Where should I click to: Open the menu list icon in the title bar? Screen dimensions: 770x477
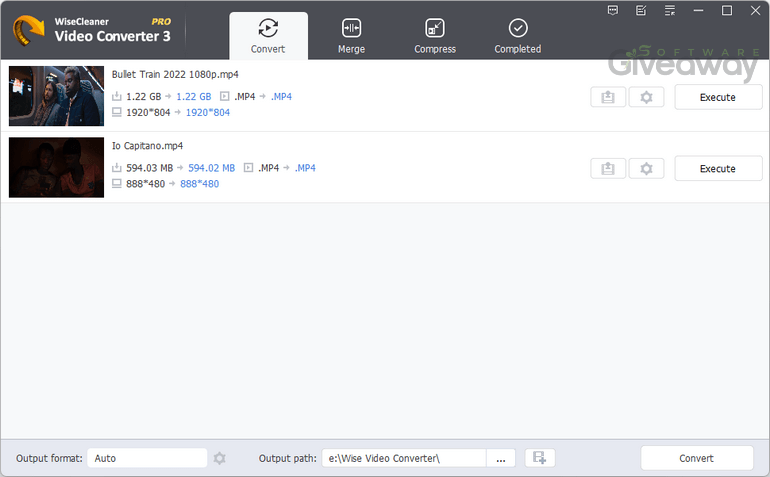click(x=670, y=10)
